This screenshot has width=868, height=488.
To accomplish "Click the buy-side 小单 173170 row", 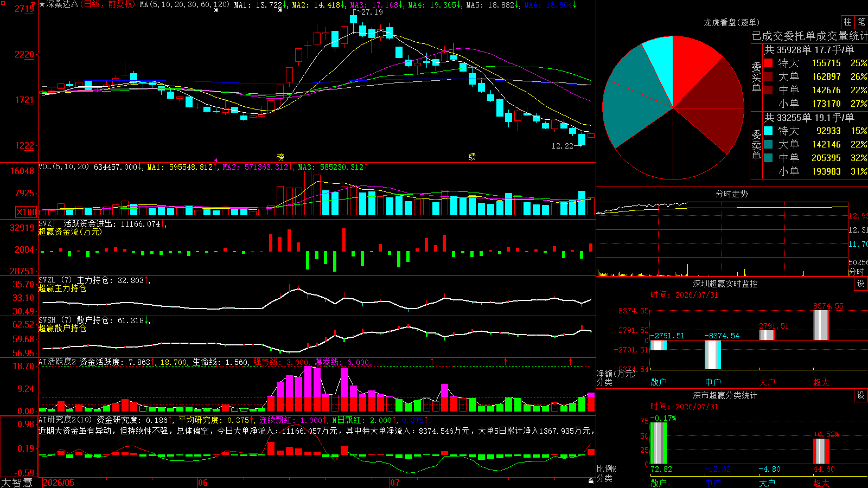I will (815, 104).
